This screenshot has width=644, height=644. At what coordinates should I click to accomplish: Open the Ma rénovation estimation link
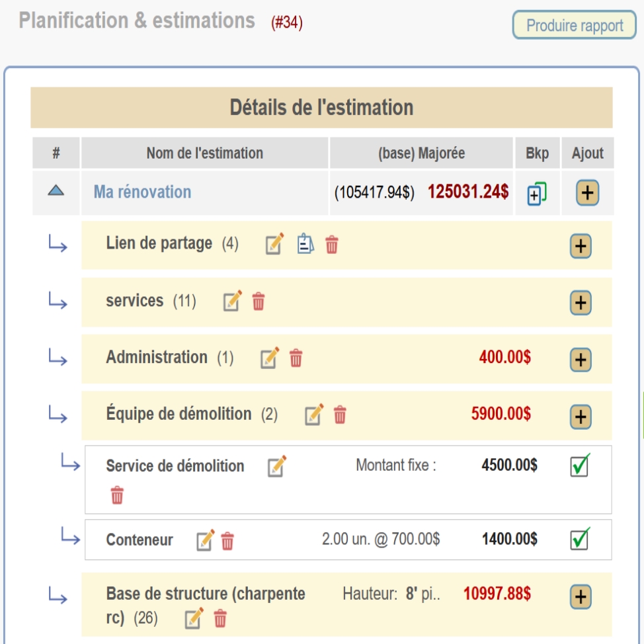point(143,192)
